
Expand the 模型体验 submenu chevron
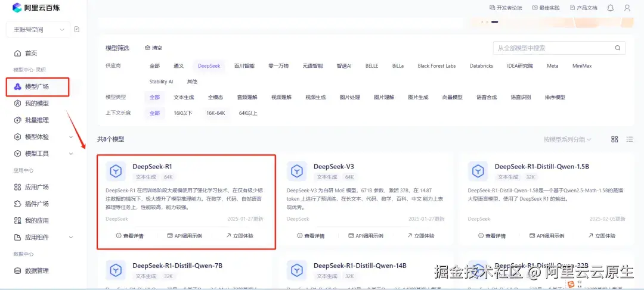click(x=71, y=137)
